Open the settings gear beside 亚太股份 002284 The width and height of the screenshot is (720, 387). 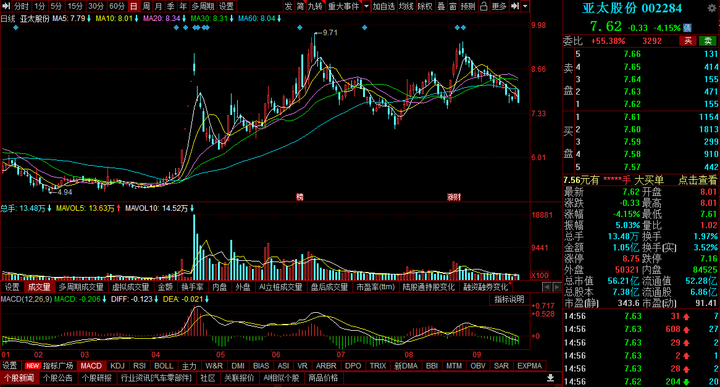point(712,8)
